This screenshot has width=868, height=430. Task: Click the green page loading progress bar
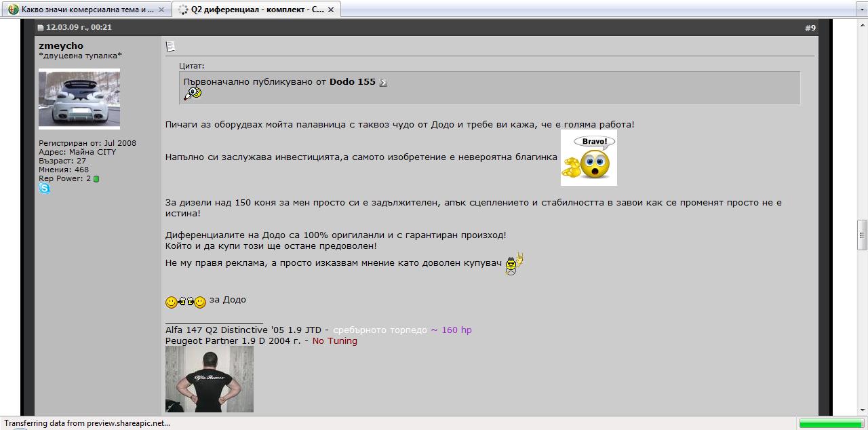[831, 423]
